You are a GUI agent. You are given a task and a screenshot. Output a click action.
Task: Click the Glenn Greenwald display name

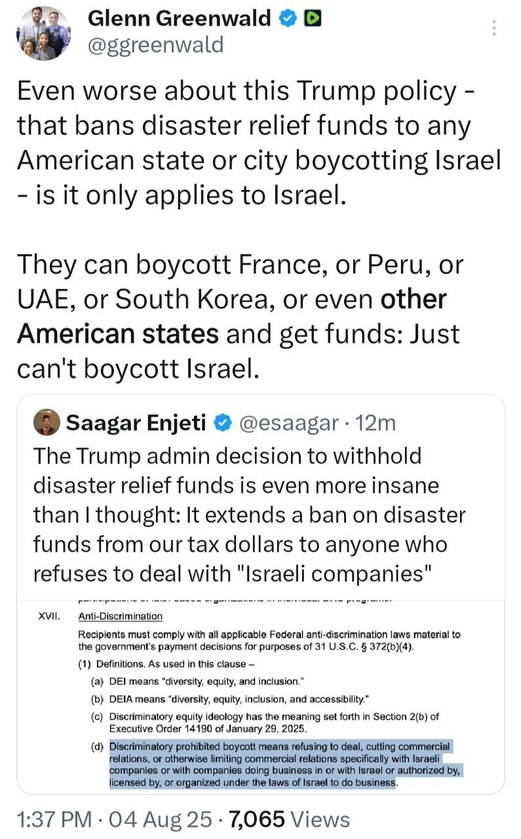(x=179, y=19)
